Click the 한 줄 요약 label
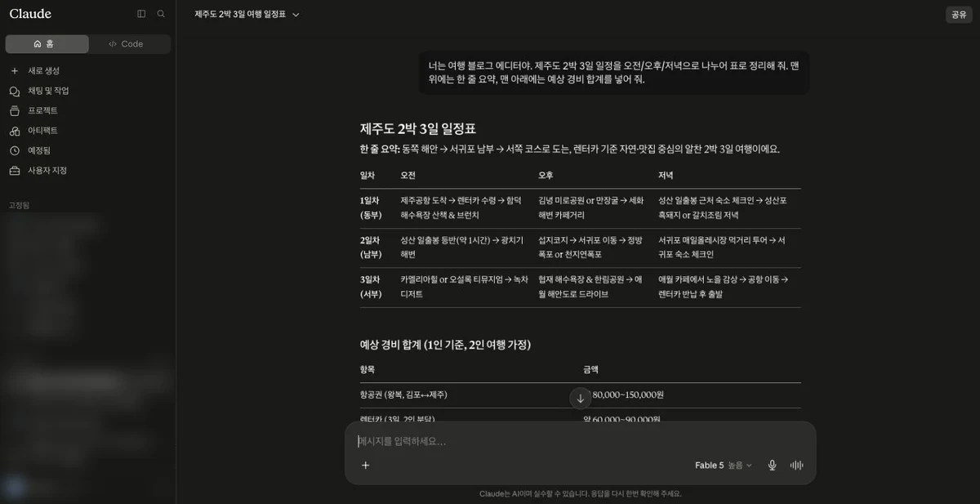980x504 pixels. point(380,149)
